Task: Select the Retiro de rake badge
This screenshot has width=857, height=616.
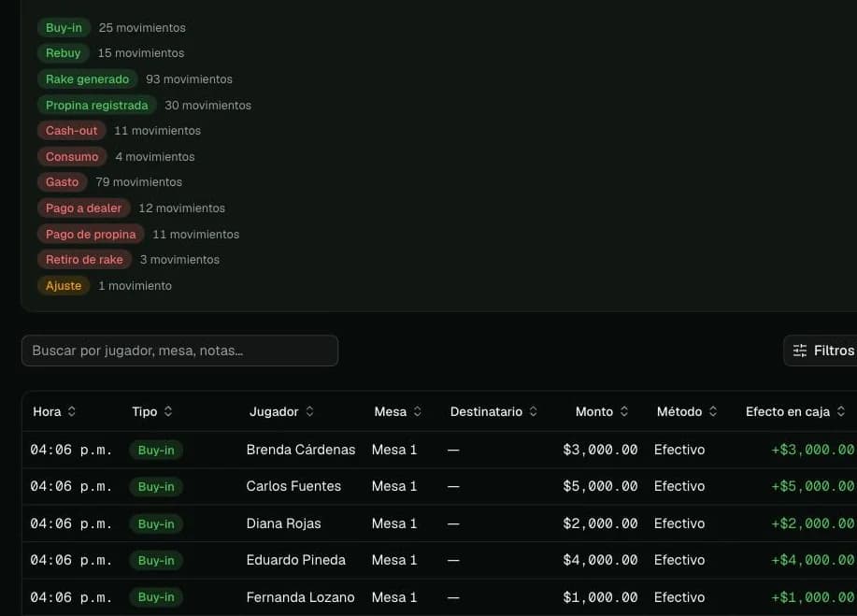Action: click(84, 260)
